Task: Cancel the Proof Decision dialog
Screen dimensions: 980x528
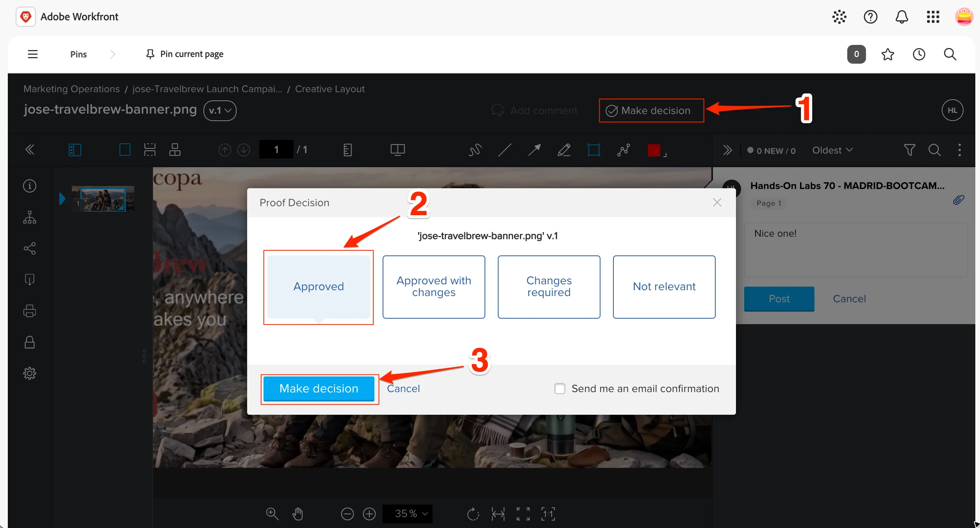Action: click(x=403, y=389)
